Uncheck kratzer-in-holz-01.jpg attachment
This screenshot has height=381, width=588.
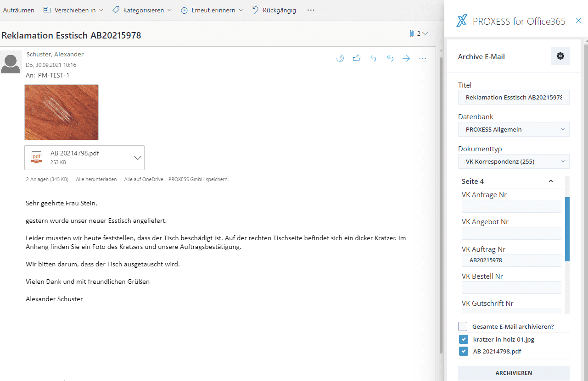(x=464, y=340)
